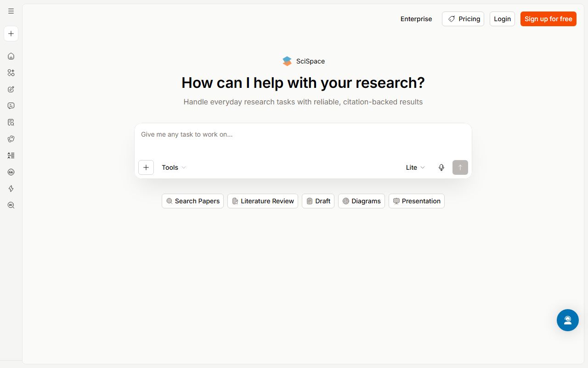
Task: Go to the Home icon in sidebar
Action: coord(11,56)
